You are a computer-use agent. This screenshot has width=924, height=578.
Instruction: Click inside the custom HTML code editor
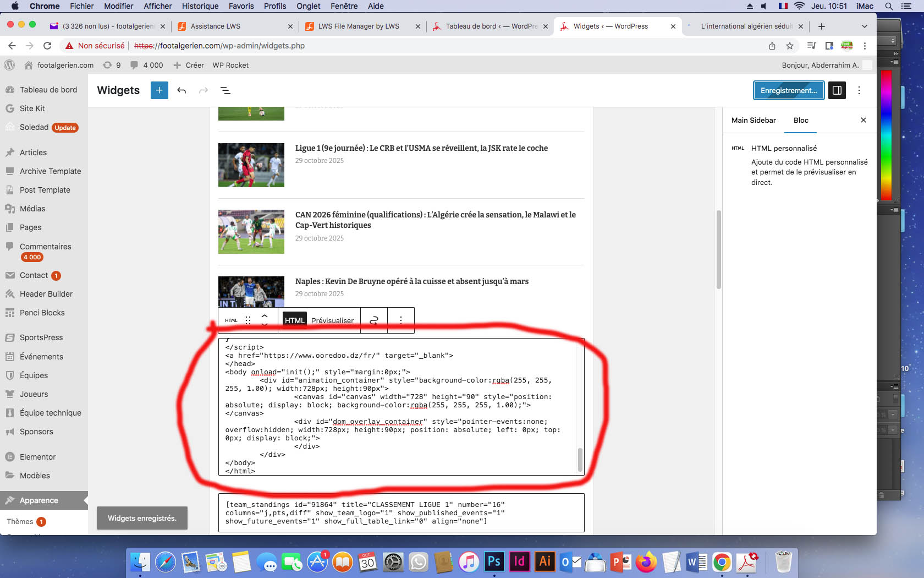coord(401,407)
